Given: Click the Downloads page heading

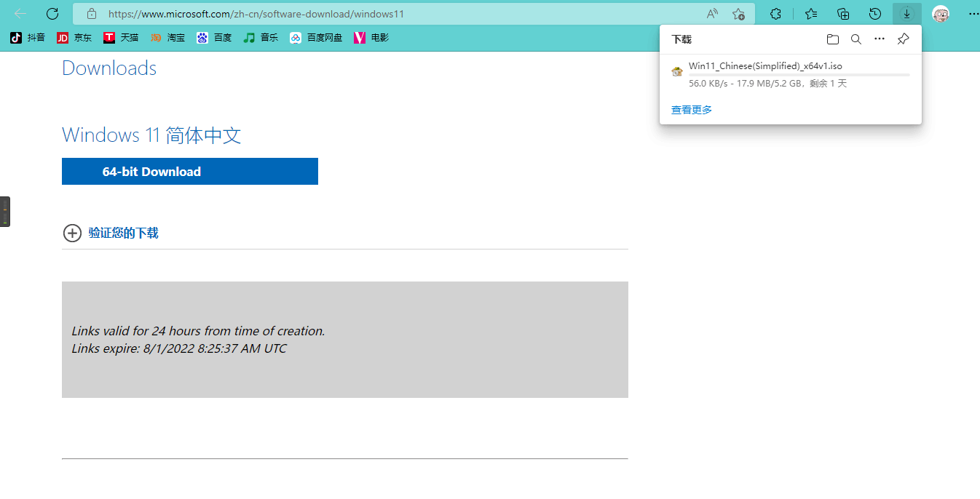Looking at the screenshot, I should [x=109, y=68].
